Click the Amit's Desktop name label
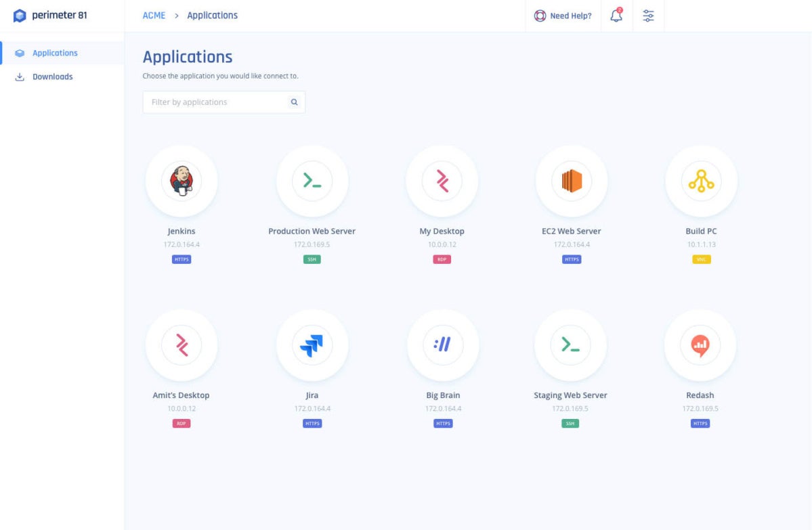 coord(181,395)
